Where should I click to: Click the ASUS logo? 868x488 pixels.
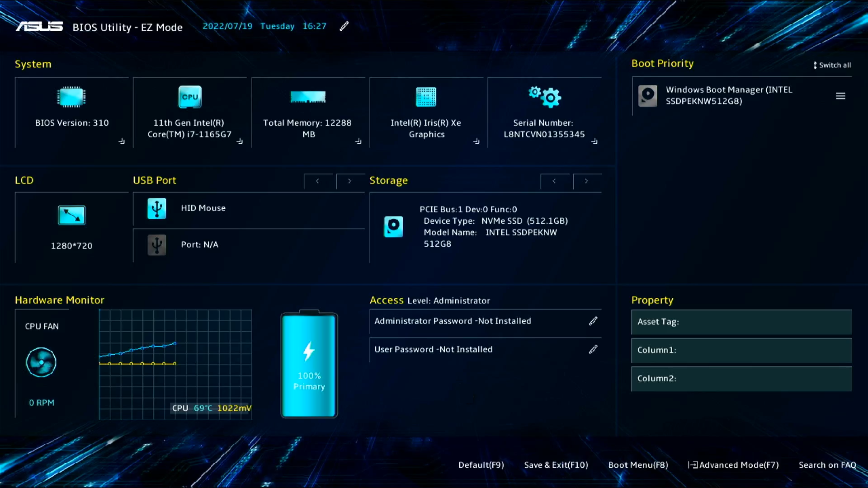[39, 27]
